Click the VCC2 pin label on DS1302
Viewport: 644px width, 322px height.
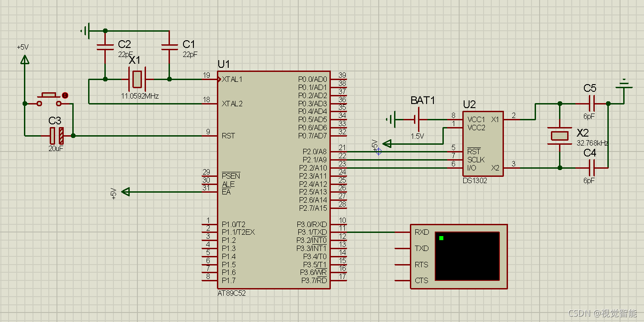(x=476, y=128)
